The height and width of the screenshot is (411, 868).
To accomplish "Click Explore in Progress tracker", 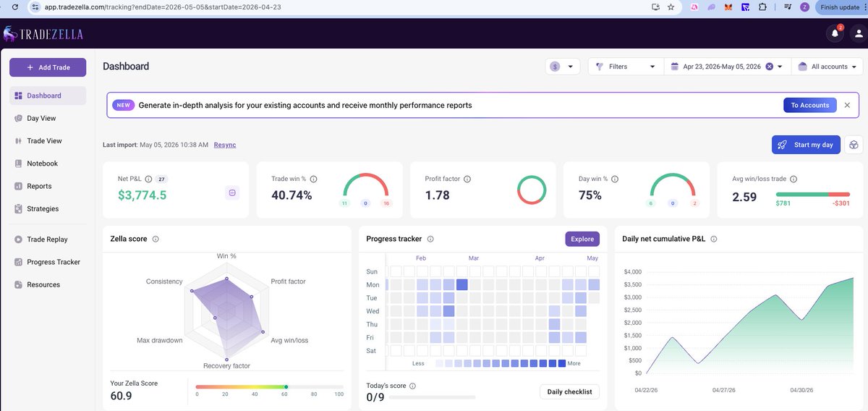I will tap(582, 239).
